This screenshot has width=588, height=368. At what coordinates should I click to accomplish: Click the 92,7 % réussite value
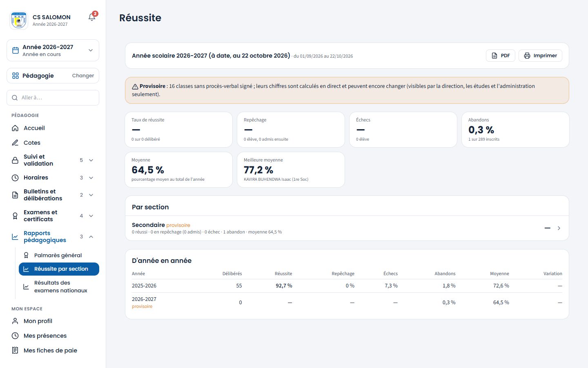[284, 286]
